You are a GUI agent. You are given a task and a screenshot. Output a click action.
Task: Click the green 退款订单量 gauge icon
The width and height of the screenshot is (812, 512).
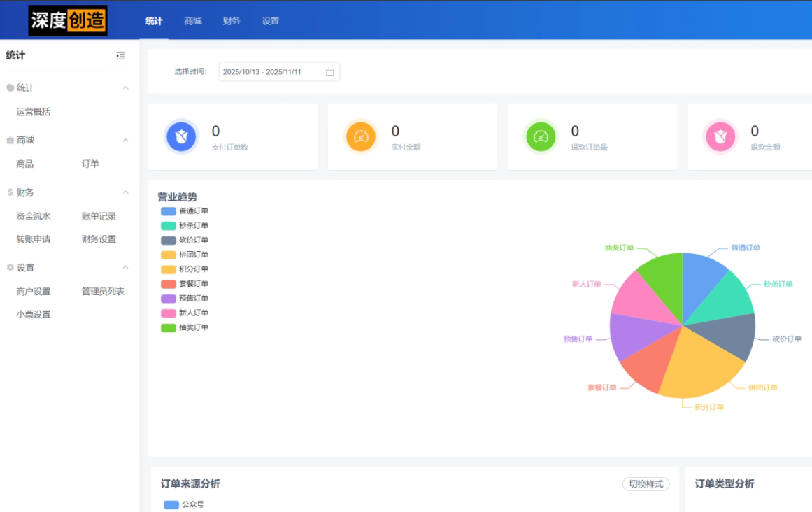[541, 136]
